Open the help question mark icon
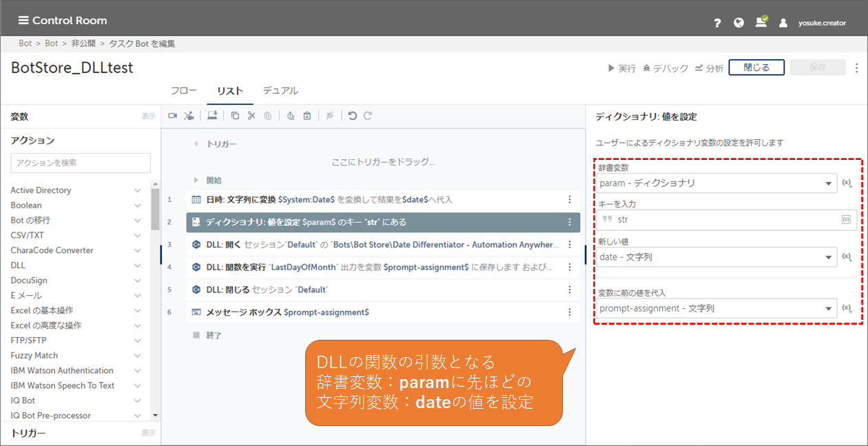 (x=717, y=22)
